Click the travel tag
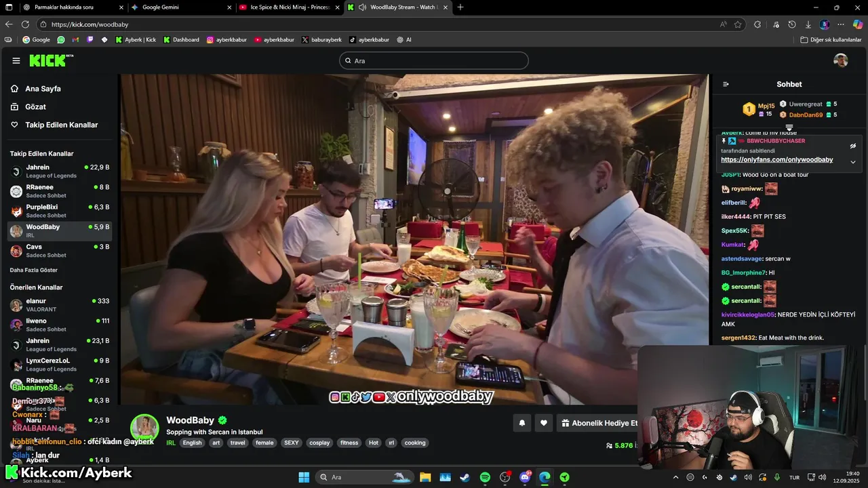 pos(237,443)
